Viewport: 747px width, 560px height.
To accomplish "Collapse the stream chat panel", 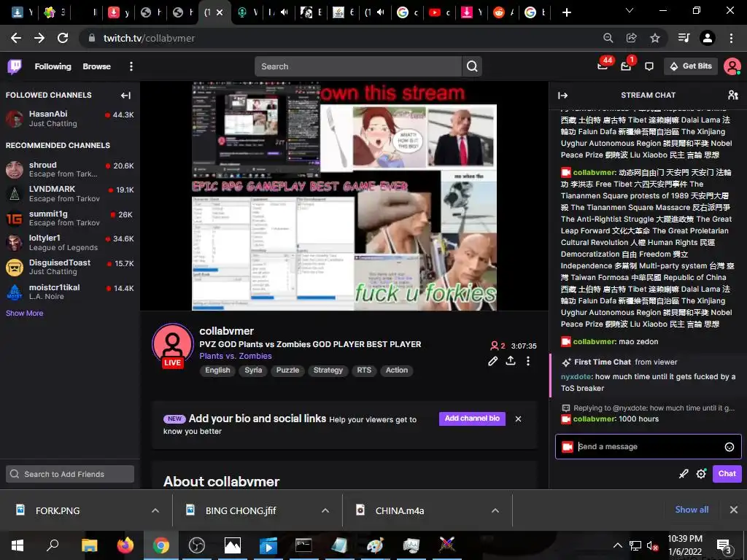I will [562, 96].
